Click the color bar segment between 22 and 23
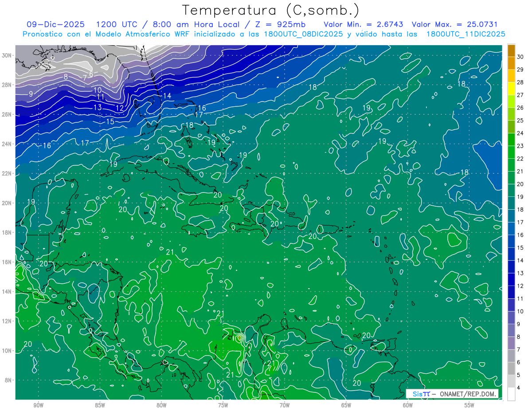Image resolution: width=532 pixels, height=411 pixels. coord(511,153)
